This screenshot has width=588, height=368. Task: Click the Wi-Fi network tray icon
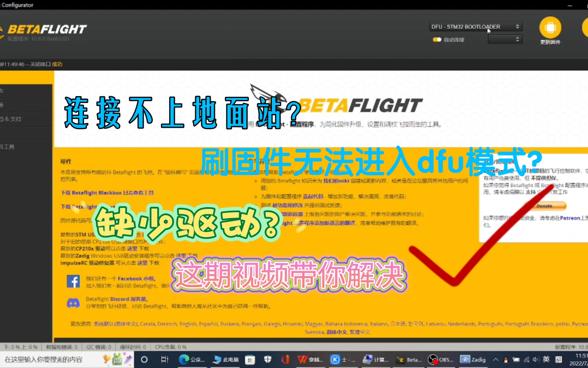pyautogui.click(x=526, y=359)
